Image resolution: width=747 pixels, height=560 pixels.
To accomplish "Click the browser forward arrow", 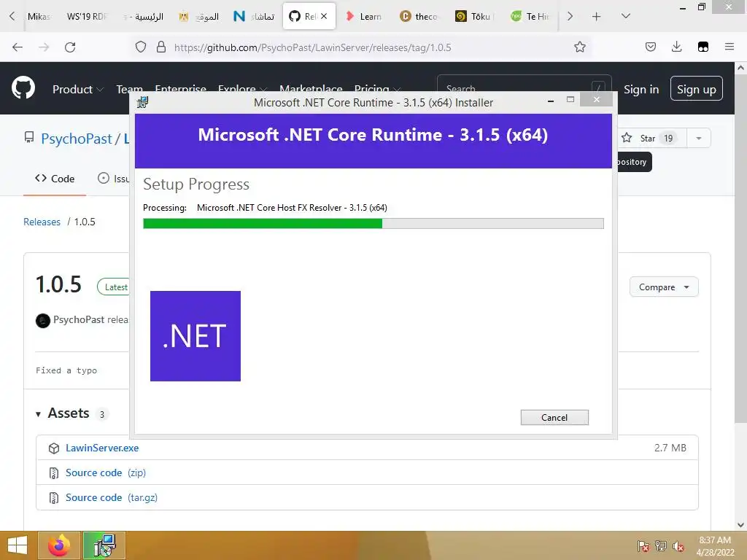I will coord(44,47).
